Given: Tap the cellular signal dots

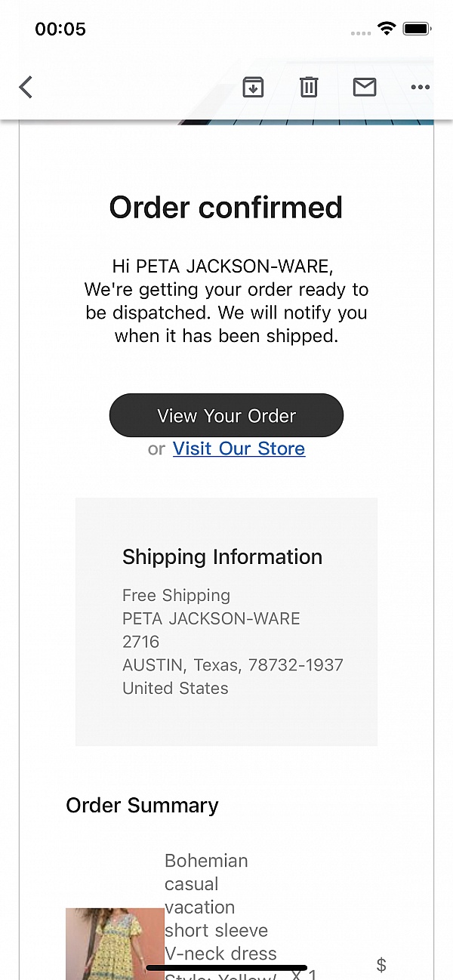Looking at the screenshot, I should point(361,33).
